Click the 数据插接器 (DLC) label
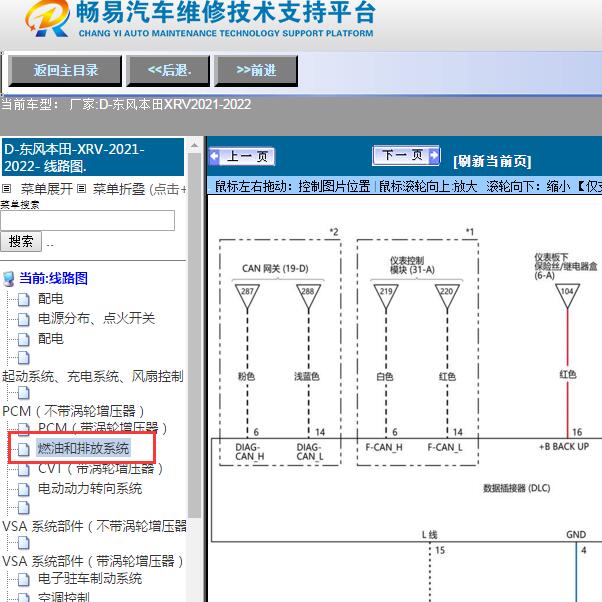 (516, 488)
